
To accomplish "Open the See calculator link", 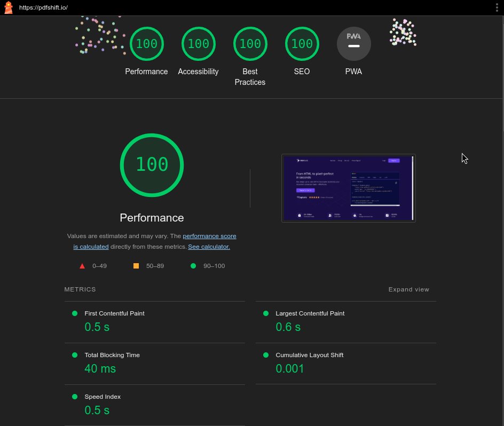I will pos(209,247).
